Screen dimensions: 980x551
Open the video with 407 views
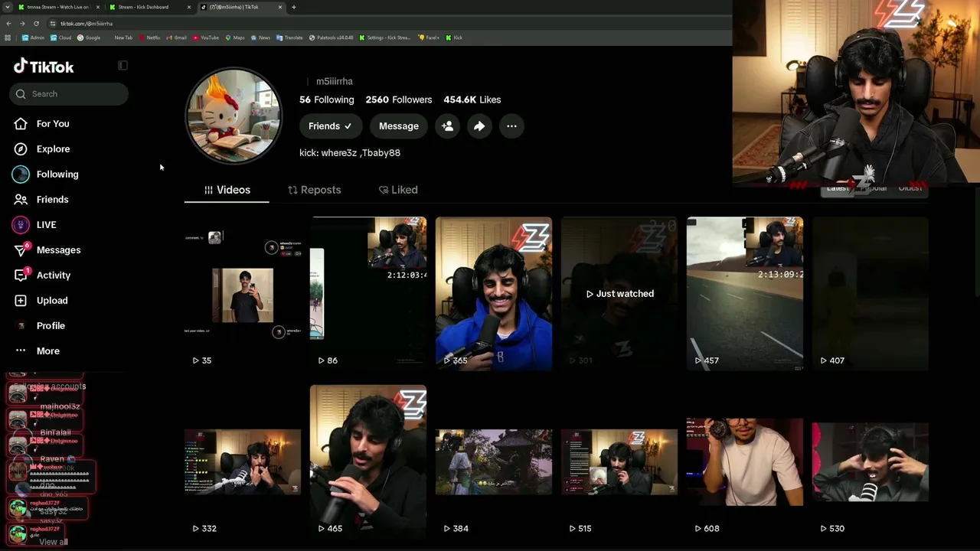coord(871,294)
